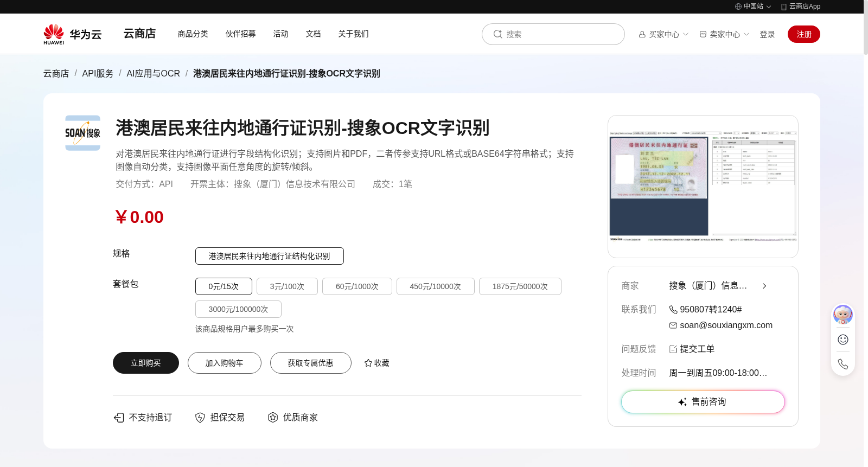The height and width of the screenshot is (467, 868).
Task: Select the 0元/15次 package
Action: tap(224, 286)
